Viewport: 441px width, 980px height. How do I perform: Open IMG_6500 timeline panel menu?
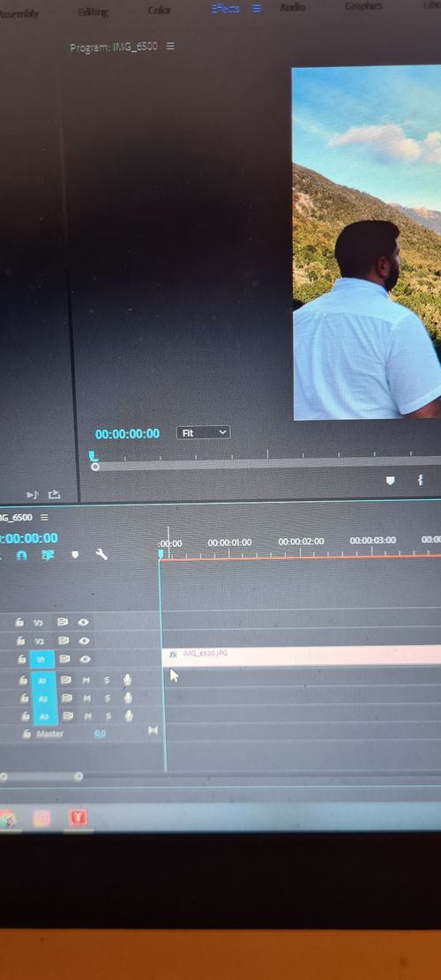coord(44,518)
